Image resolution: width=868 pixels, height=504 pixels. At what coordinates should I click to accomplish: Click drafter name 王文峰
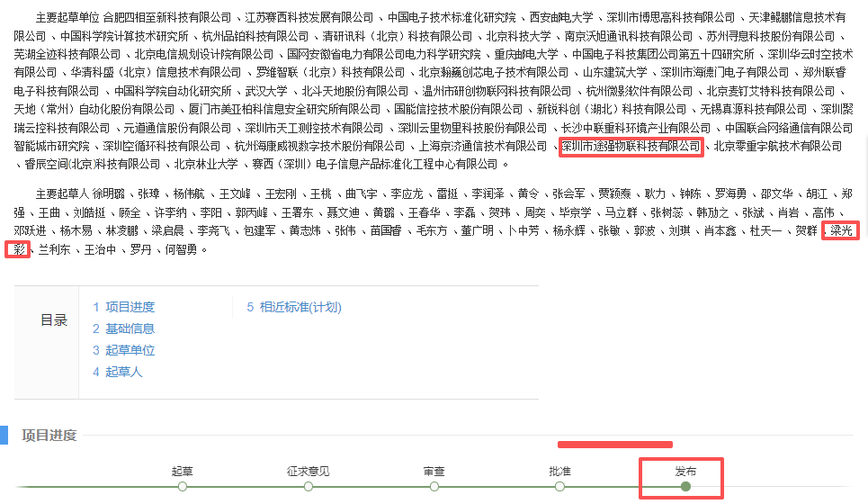pos(235,193)
